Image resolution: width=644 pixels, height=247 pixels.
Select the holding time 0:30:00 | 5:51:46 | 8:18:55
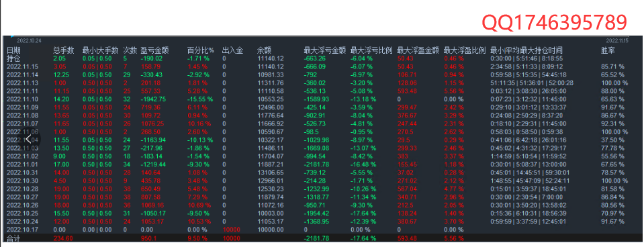coord(526,58)
